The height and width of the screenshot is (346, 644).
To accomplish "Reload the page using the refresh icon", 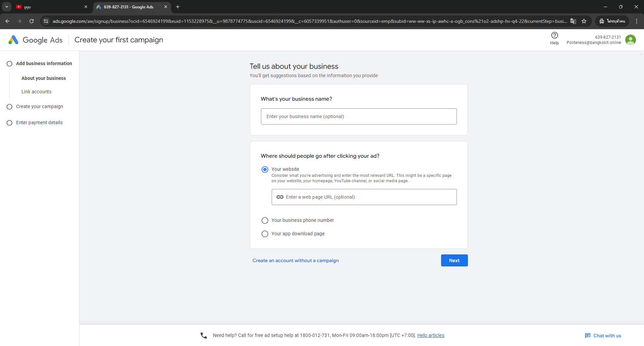I will click(x=32, y=21).
